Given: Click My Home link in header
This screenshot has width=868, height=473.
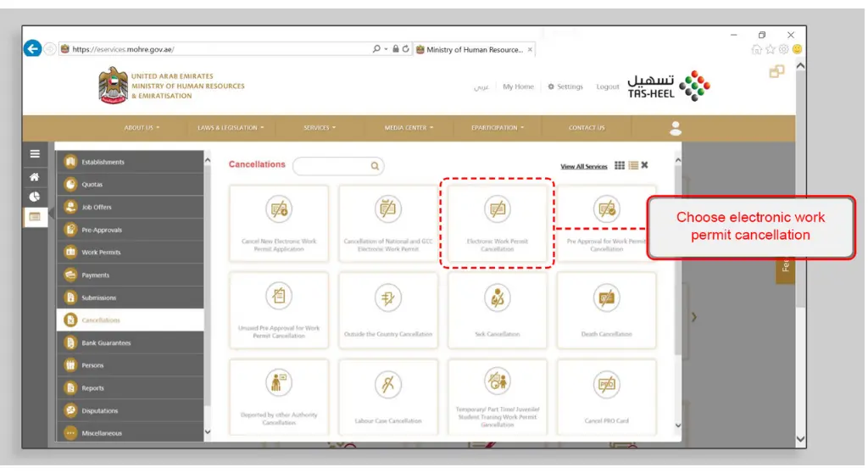Looking at the screenshot, I should point(518,86).
